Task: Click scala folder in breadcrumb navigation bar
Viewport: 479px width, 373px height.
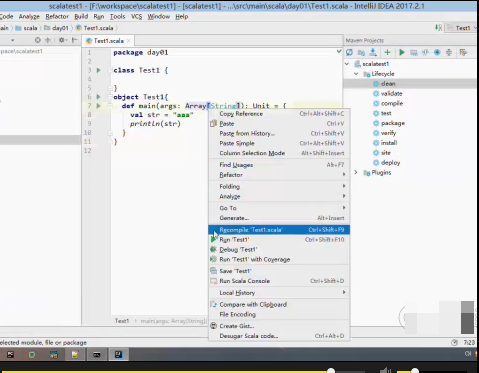Action: (26, 28)
